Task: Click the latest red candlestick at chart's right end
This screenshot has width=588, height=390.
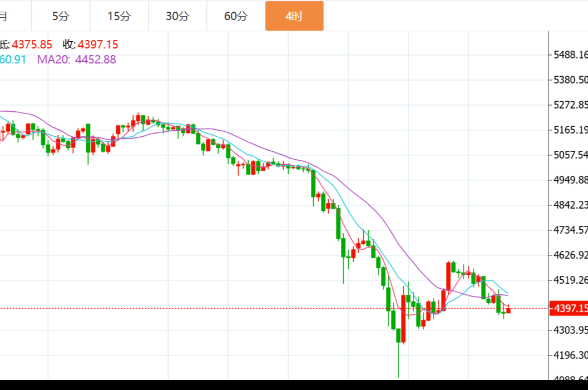Action: click(x=508, y=310)
